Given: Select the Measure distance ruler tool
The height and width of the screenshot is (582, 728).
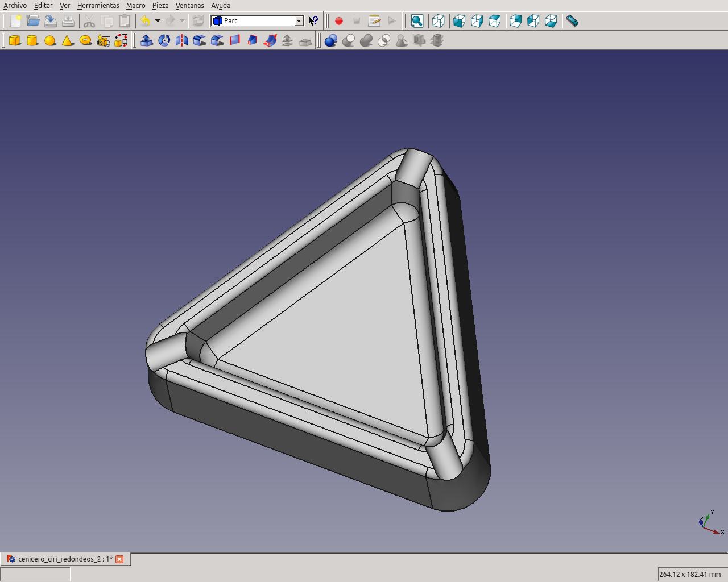Looking at the screenshot, I should pyautogui.click(x=572, y=21).
